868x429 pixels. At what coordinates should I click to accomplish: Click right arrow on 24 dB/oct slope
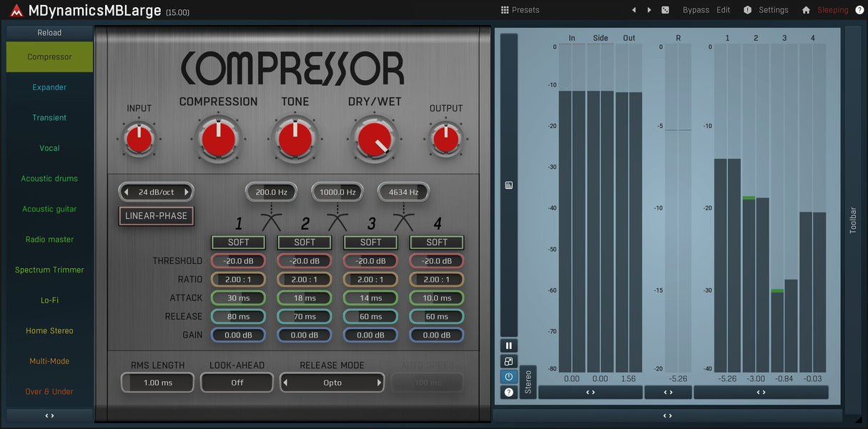187,192
